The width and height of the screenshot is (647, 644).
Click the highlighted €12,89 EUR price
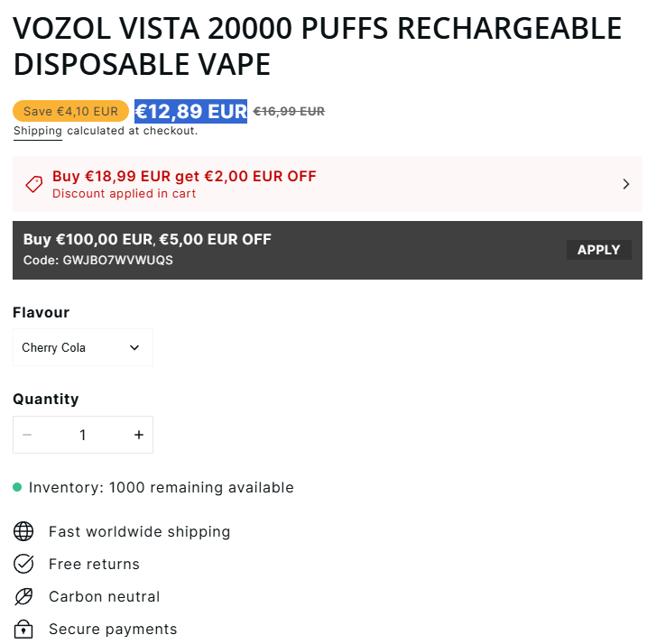(x=190, y=111)
